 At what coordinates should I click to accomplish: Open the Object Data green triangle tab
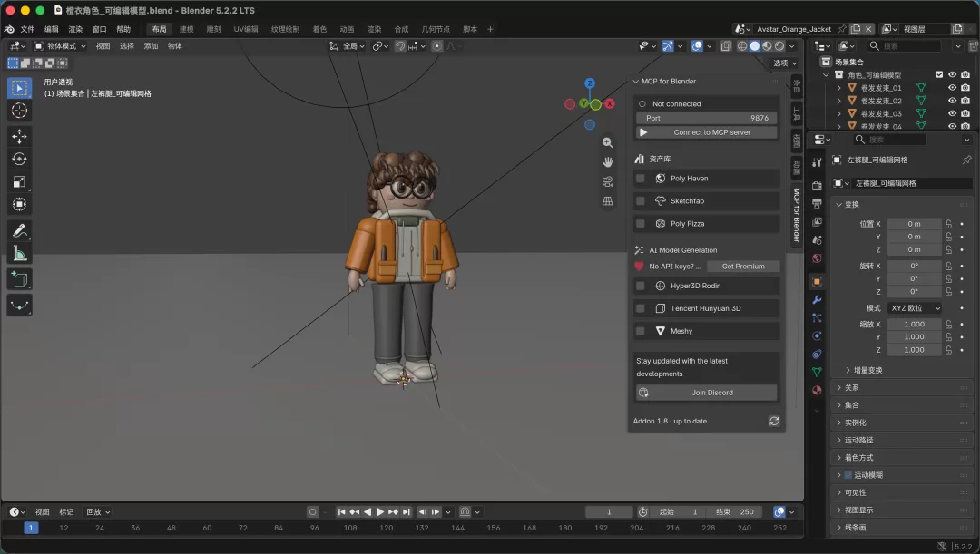click(x=817, y=373)
